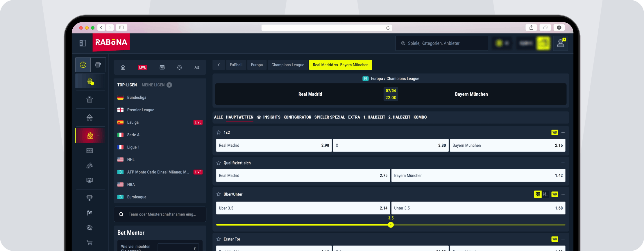Open the shopping cart shop icon
This screenshot has width=644, height=251.
pyautogui.click(x=90, y=243)
